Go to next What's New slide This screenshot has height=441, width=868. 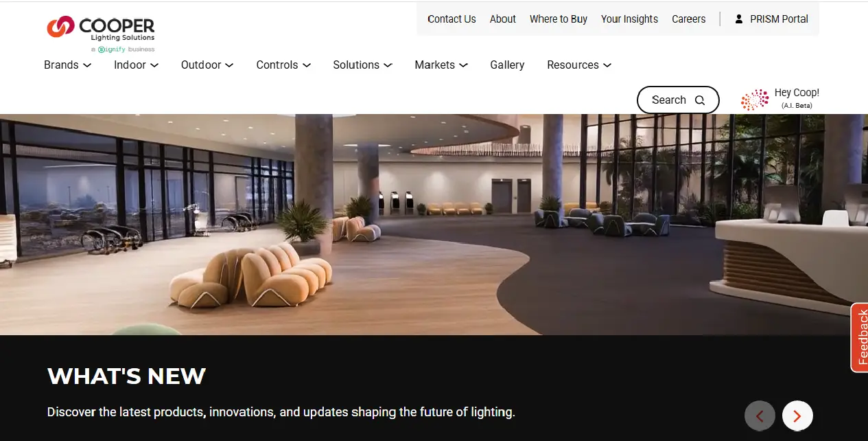pos(797,416)
